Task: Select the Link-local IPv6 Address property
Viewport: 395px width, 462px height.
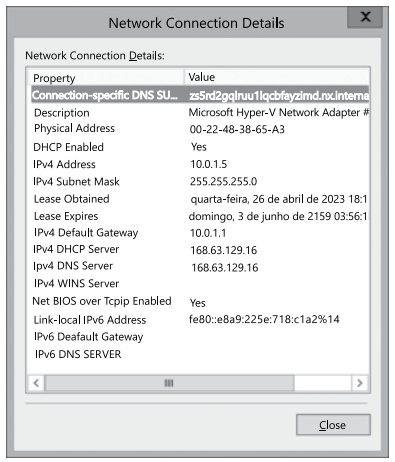Action: pos(90,320)
